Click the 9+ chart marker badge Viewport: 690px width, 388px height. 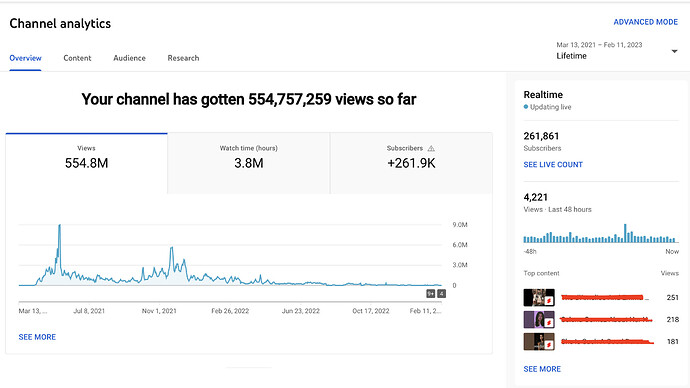(431, 293)
